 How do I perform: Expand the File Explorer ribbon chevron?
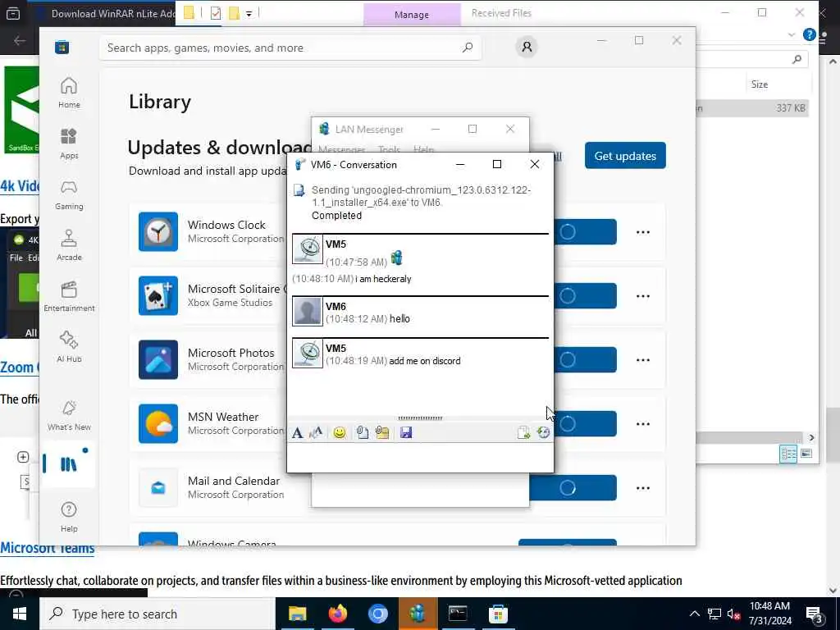click(x=792, y=34)
